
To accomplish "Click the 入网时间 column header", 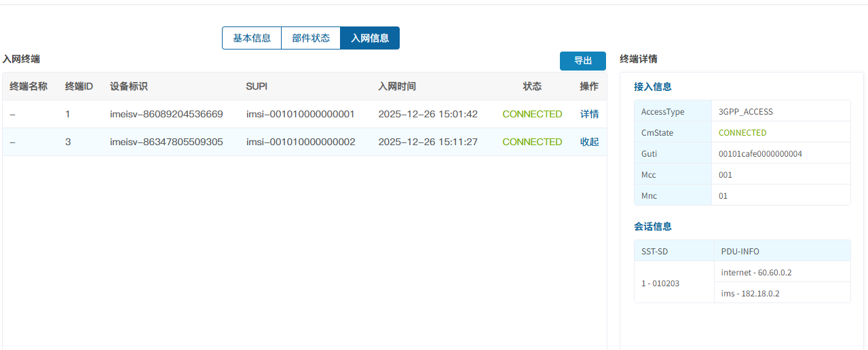I will click(x=397, y=86).
